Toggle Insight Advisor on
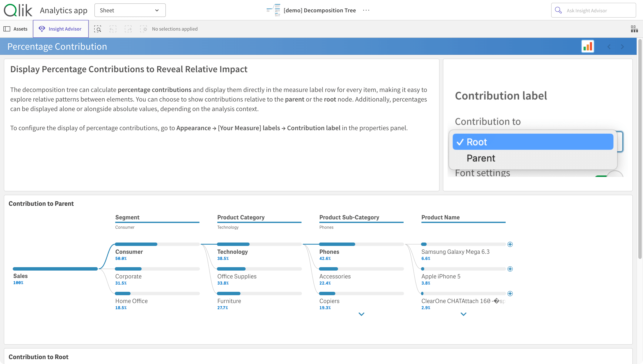Screen dimensions: 643x364 click(61, 29)
